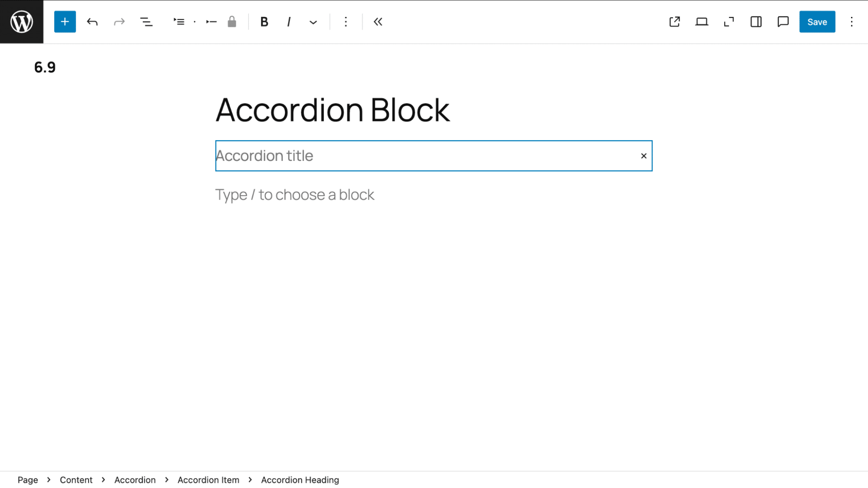The height and width of the screenshot is (488, 868).
Task: View the page in a new tab
Action: (x=674, y=22)
